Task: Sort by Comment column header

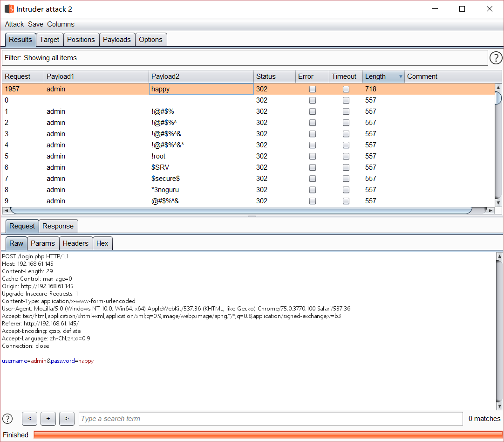Action: (x=453, y=76)
